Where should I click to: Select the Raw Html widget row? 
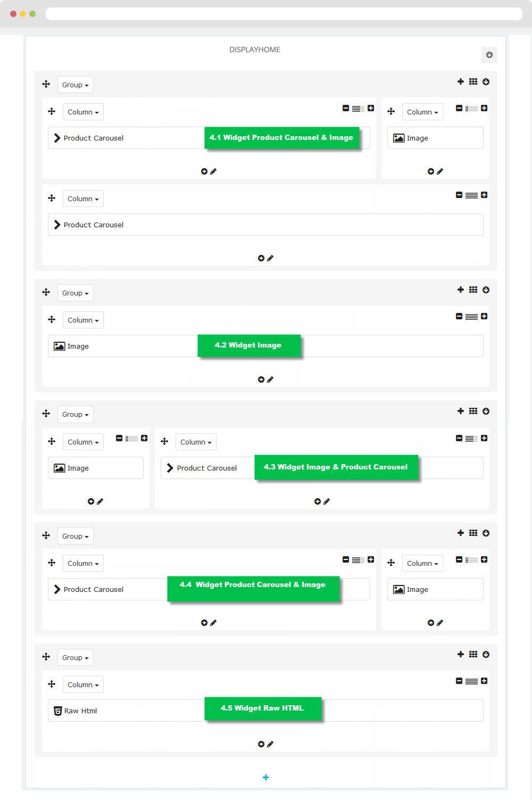pyautogui.click(x=265, y=711)
